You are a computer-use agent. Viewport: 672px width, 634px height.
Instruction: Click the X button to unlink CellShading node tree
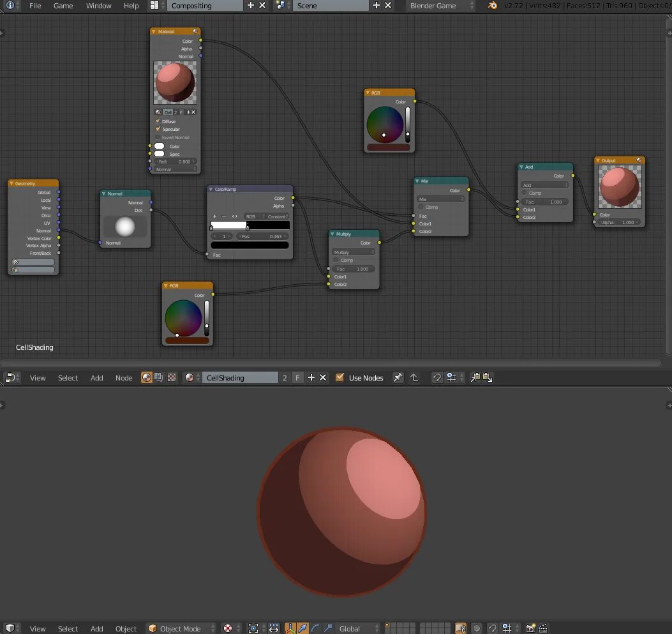point(322,377)
